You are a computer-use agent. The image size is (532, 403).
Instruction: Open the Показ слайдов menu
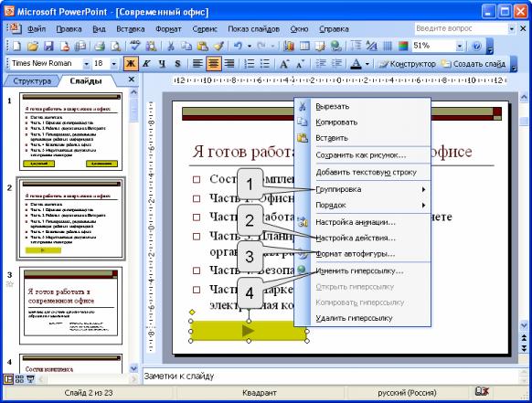[x=253, y=29]
